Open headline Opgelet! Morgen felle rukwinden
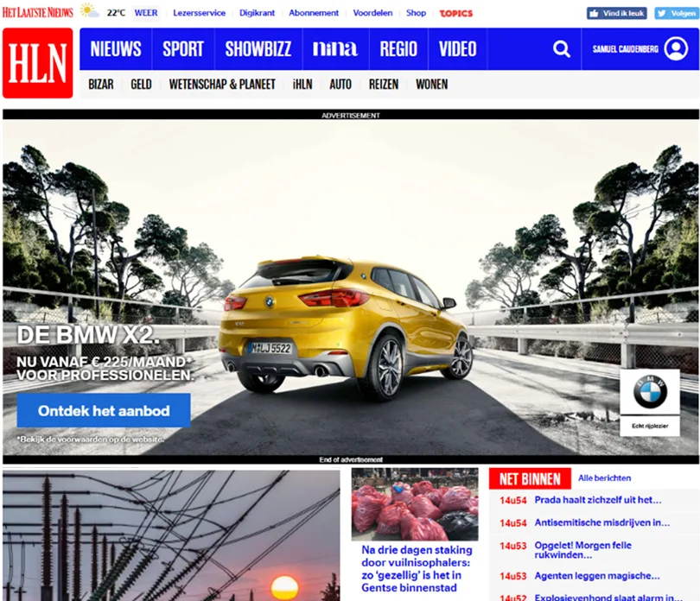 coord(583,550)
